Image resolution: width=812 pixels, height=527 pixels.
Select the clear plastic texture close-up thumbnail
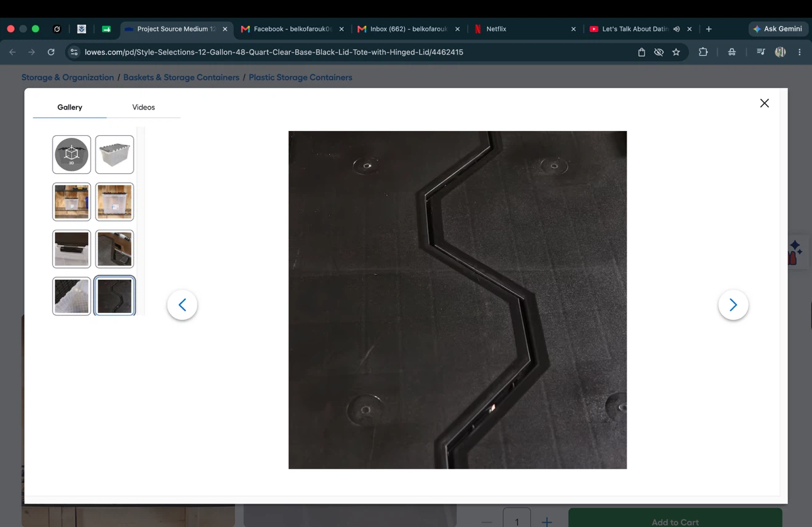pyautogui.click(x=71, y=296)
